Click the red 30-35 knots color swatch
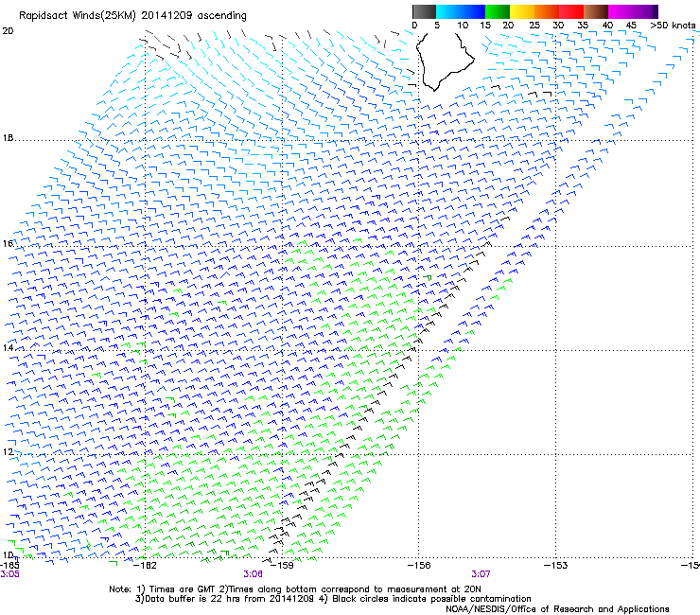This screenshot has height=615, width=700. (x=571, y=11)
